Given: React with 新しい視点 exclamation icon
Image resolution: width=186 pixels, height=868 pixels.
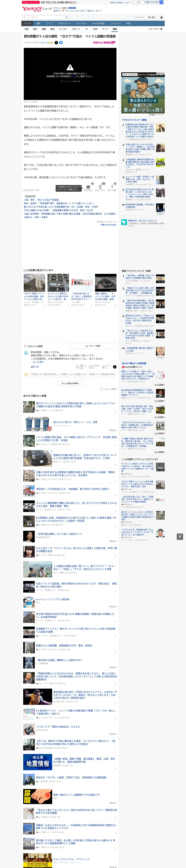Looking at the screenshot, I should point(112,187).
